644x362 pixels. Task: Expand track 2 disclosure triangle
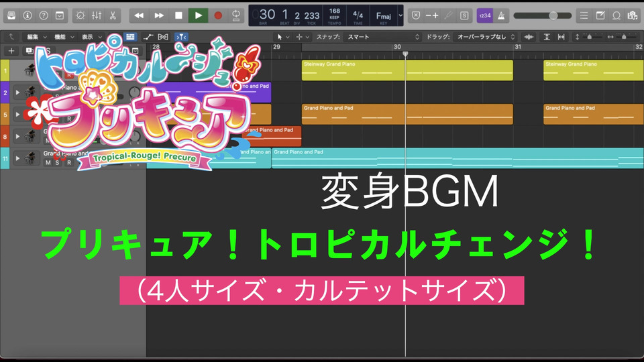click(17, 93)
